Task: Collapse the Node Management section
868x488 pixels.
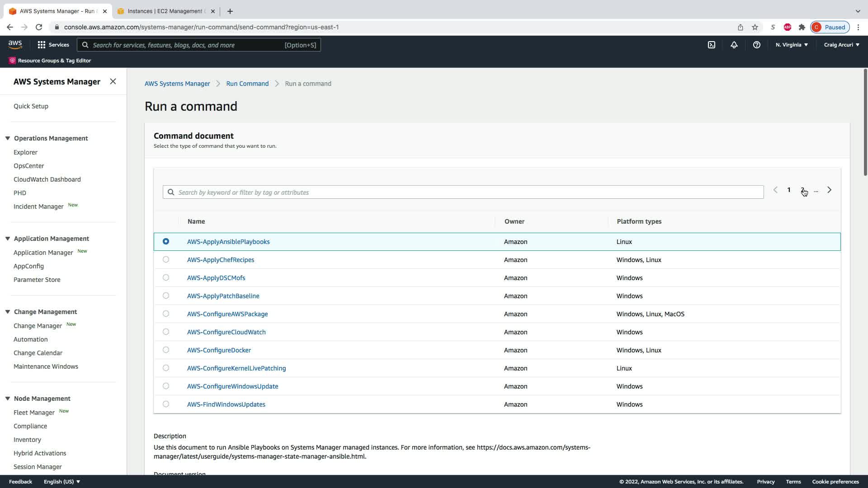Action: 8,399
